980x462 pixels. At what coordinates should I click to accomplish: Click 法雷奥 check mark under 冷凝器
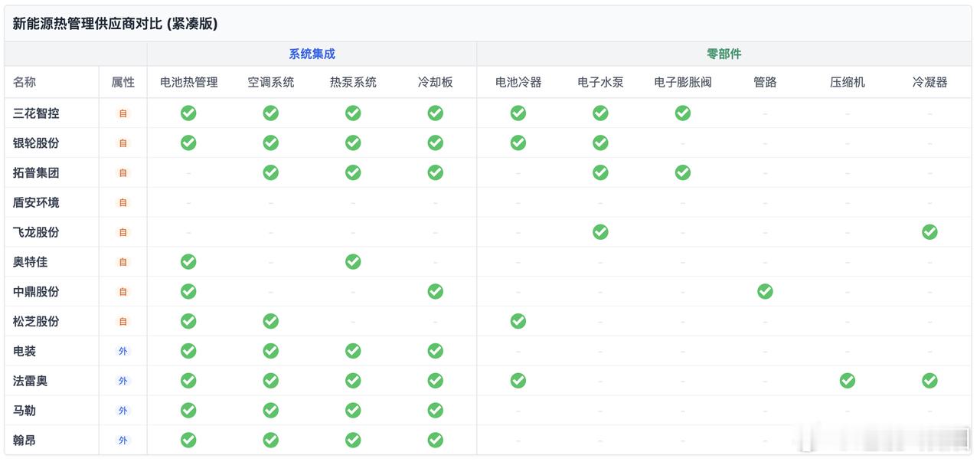930,381
